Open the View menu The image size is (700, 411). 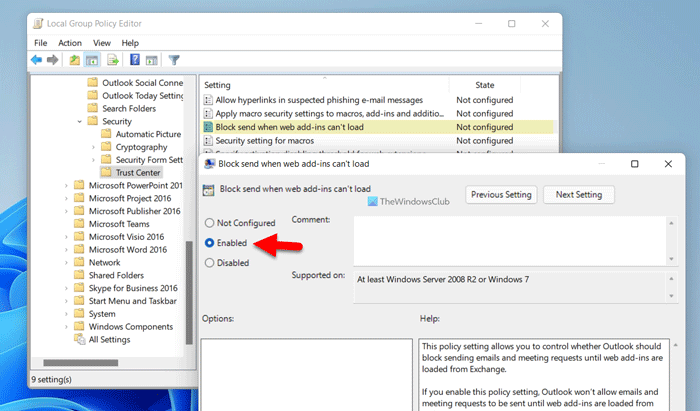pyautogui.click(x=102, y=43)
